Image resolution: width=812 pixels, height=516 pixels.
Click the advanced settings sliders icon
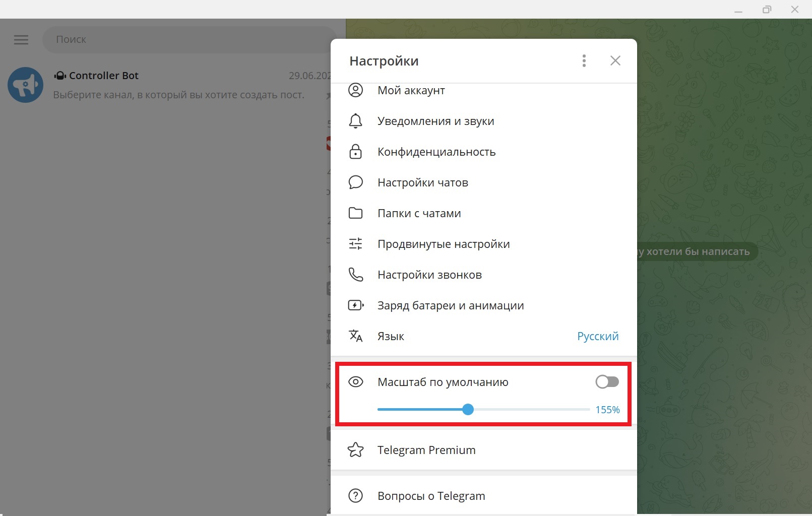pos(356,244)
